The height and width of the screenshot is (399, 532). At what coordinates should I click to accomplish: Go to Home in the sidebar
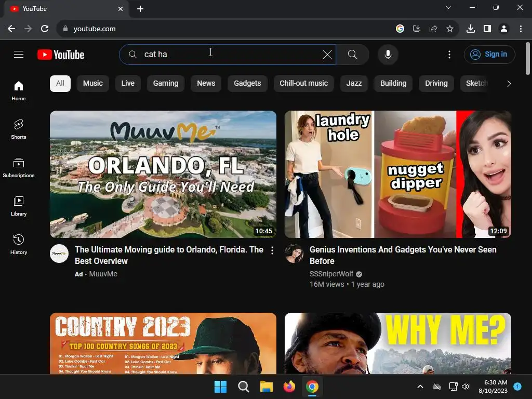click(19, 90)
